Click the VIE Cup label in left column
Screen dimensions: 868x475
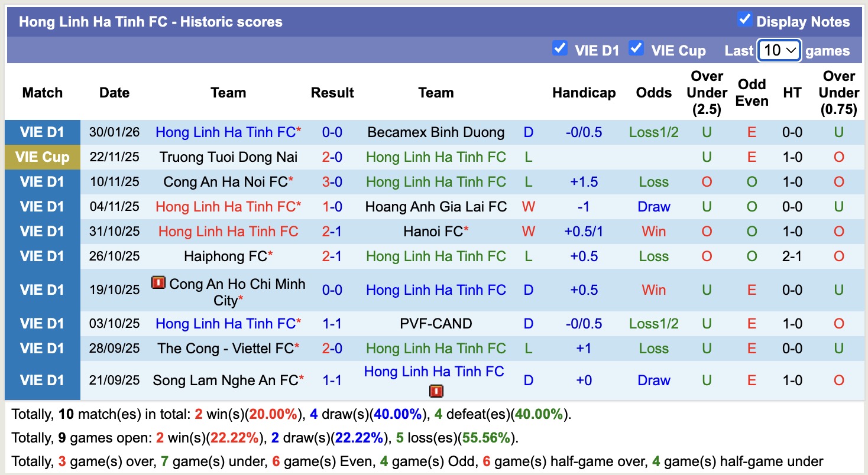pos(42,157)
